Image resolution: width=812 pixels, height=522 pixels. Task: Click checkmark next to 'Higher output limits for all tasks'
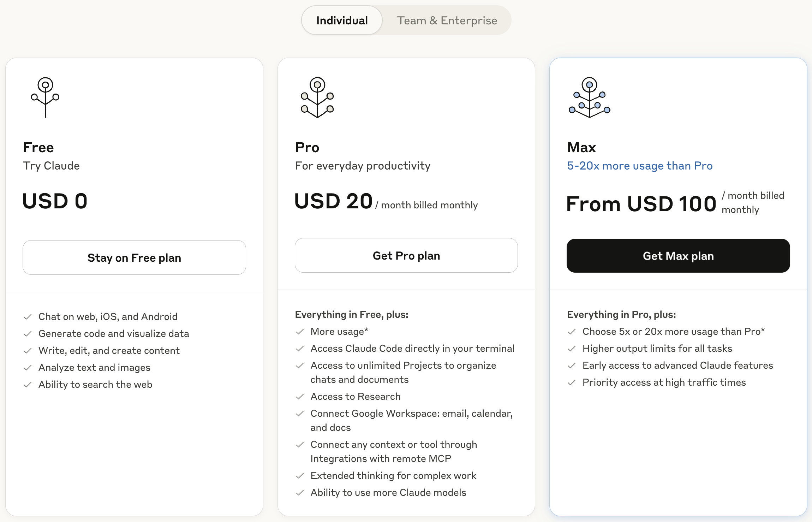point(572,349)
